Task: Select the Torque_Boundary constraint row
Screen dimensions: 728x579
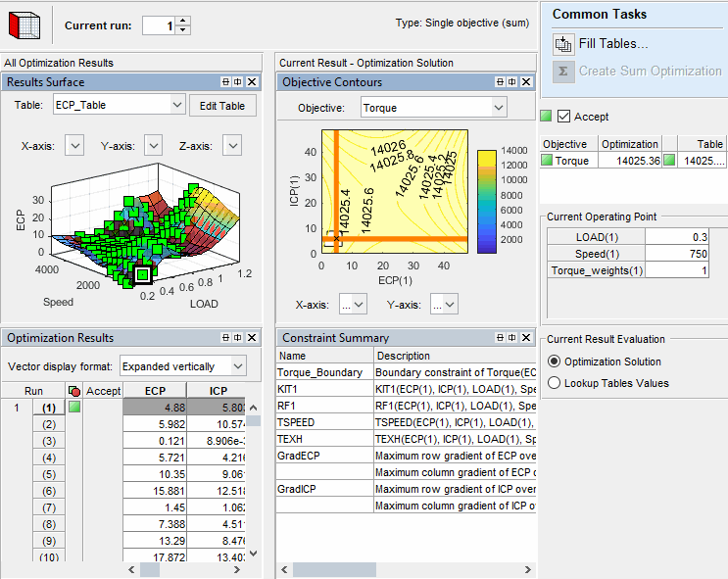Action: [407, 372]
